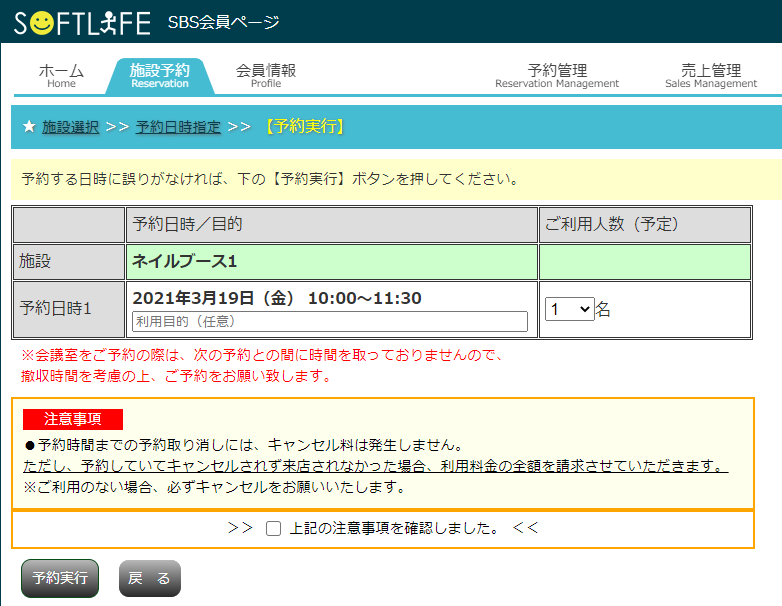Open the 予約管理 Reservation Management tab
The width and height of the screenshot is (782, 606).
[557, 75]
